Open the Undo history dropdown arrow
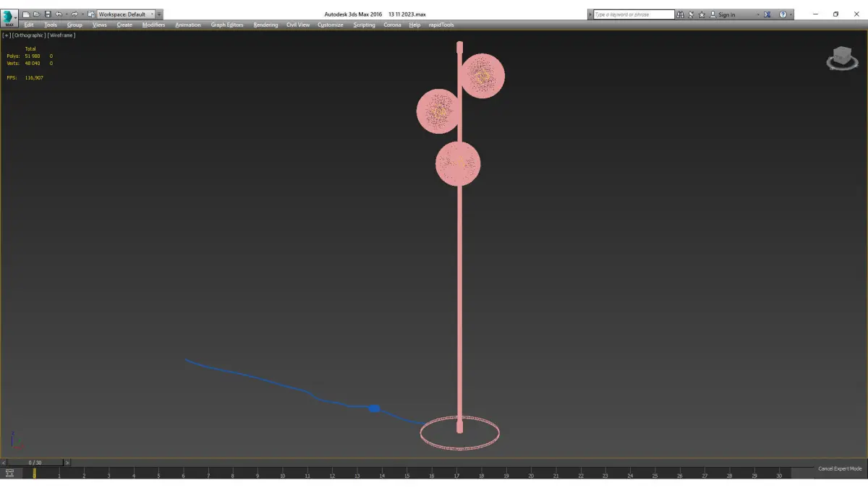The width and height of the screenshot is (868, 488). 66,14
